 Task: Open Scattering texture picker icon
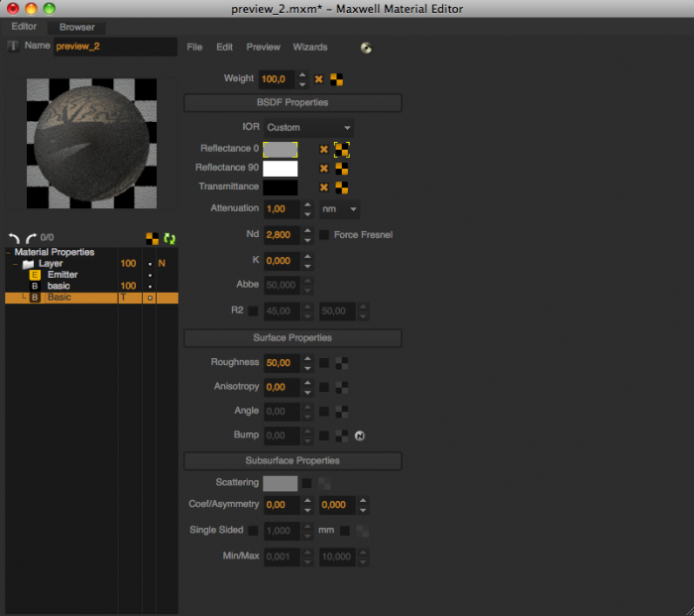(324, 483)
